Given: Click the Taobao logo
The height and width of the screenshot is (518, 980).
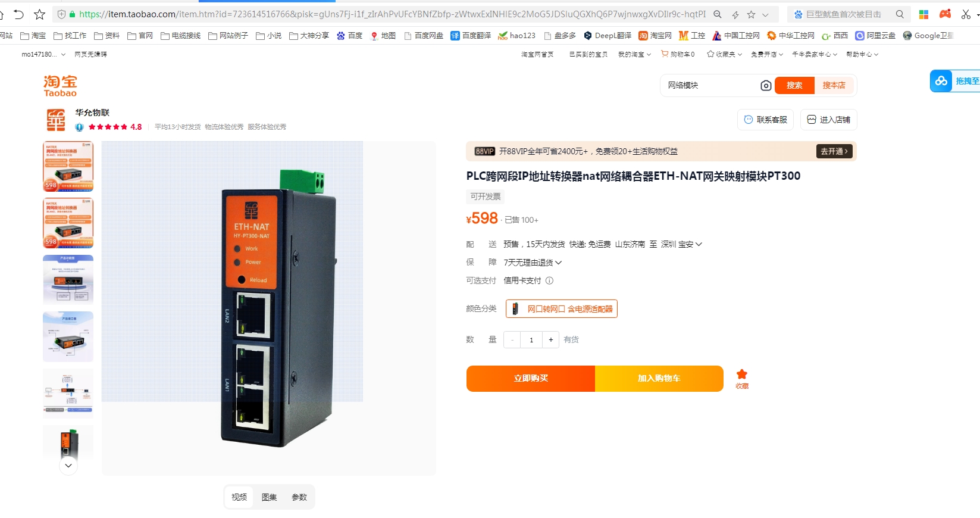Looking at the screenshot, I should (x=60, y=86).
